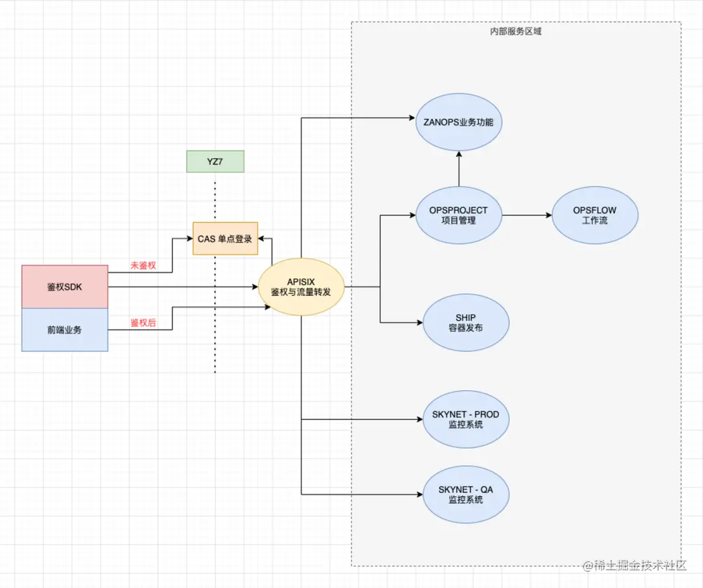The image size is (703, 588).
Task: Select the SHIP 容器发布 node
Action: pos(466,323)
